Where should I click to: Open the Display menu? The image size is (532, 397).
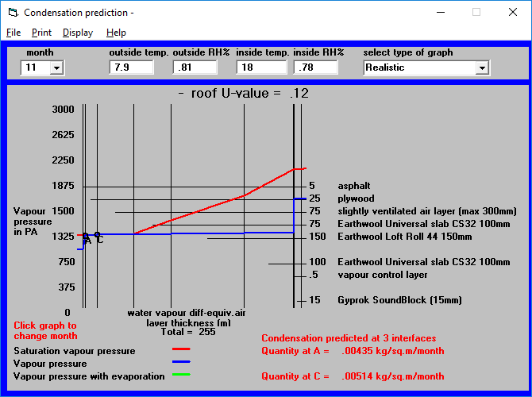78,33
